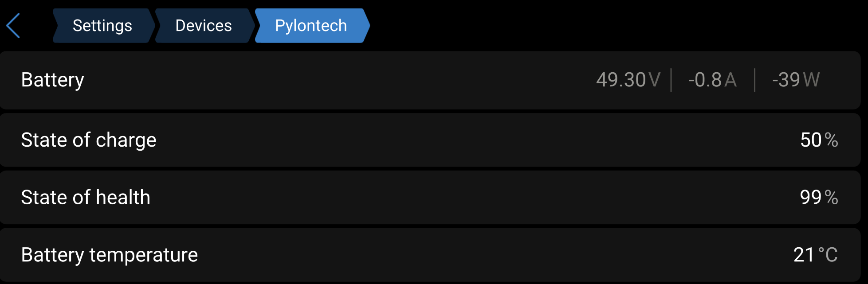The width and height of the screenshot is (868, 284).
Task: Click the divider between voltage and current
Action: pos(671,80)
